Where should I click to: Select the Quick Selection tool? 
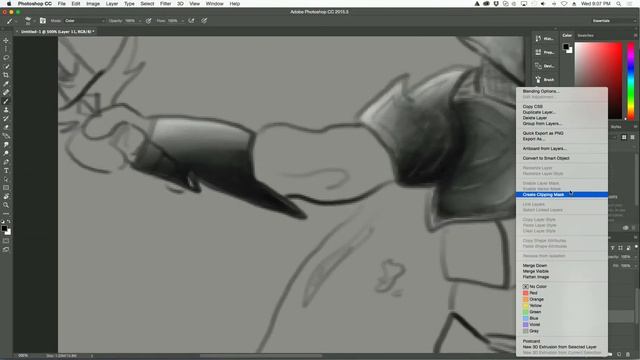(6, 66)
